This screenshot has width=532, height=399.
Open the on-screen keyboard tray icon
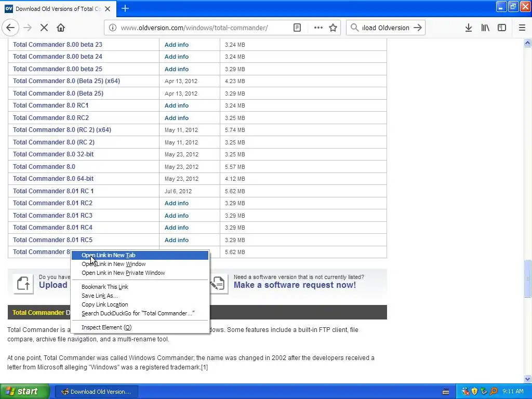pos(446,392)
